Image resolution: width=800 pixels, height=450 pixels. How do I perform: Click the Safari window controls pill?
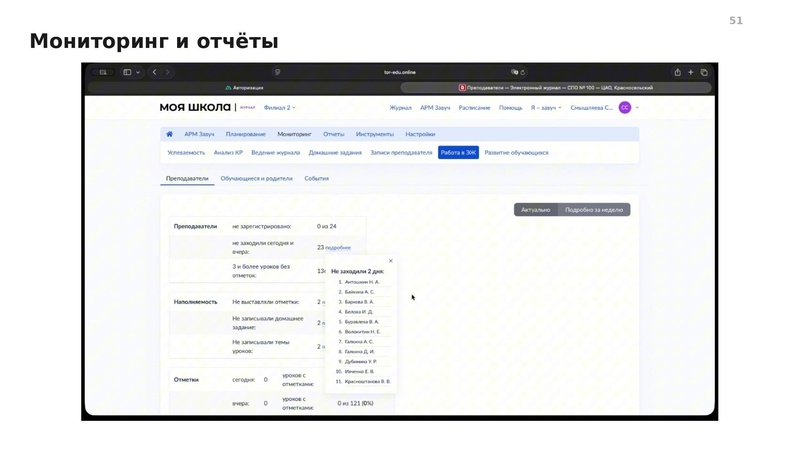coord(103,72)
